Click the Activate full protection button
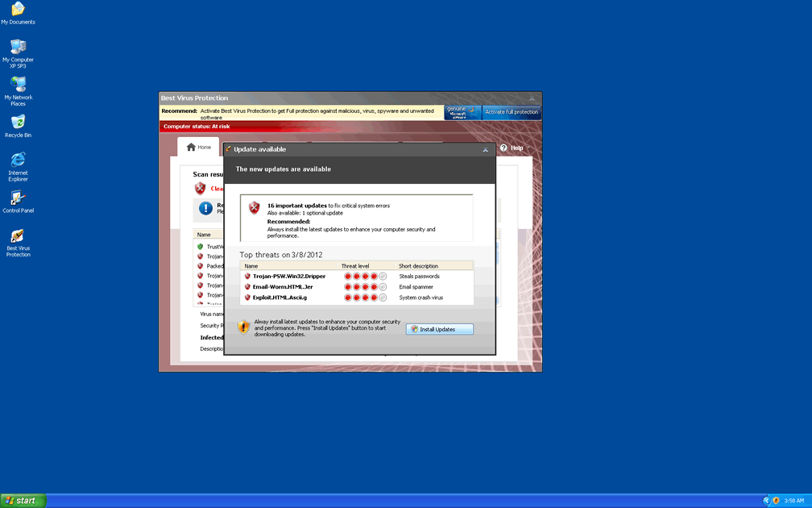Viewport: 812px width, 508px height. 512,112
